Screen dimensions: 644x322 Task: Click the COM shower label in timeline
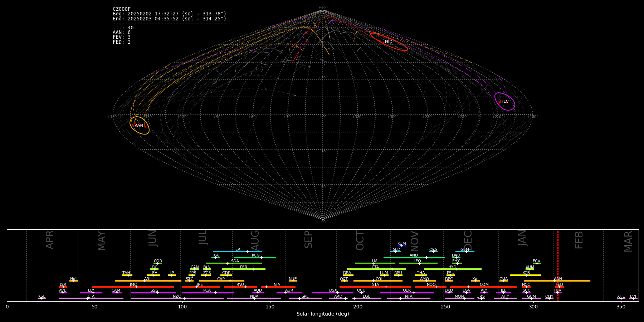(484, 285)
